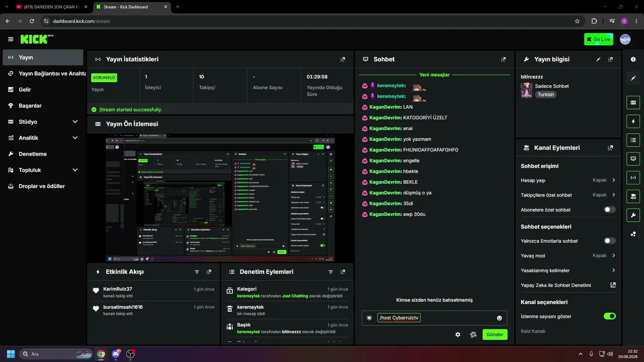This screenshot has height=362, width=644.
Task: Open Hesap yaşı setting options
Action: 568,180
